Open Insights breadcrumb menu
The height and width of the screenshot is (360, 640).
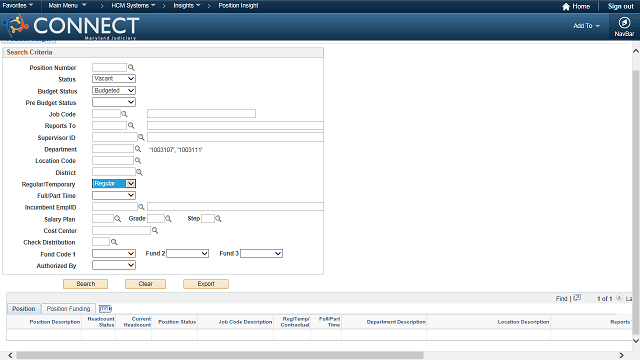pyautogui.click(x=187, y=6)
